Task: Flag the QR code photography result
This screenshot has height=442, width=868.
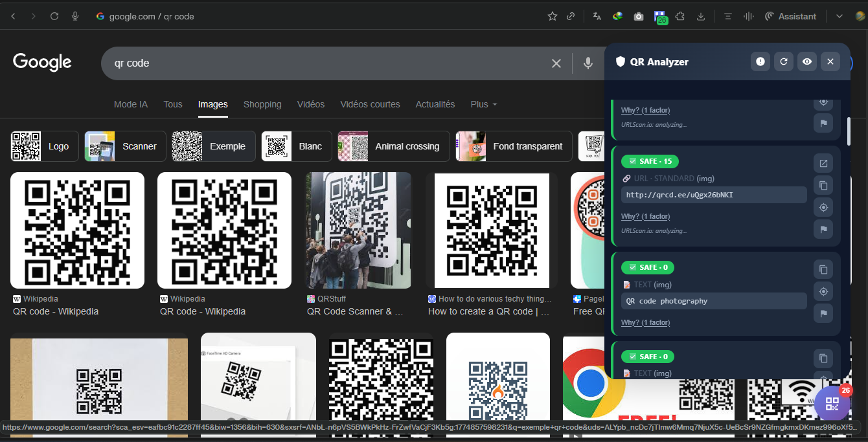Action: (823, 314)
